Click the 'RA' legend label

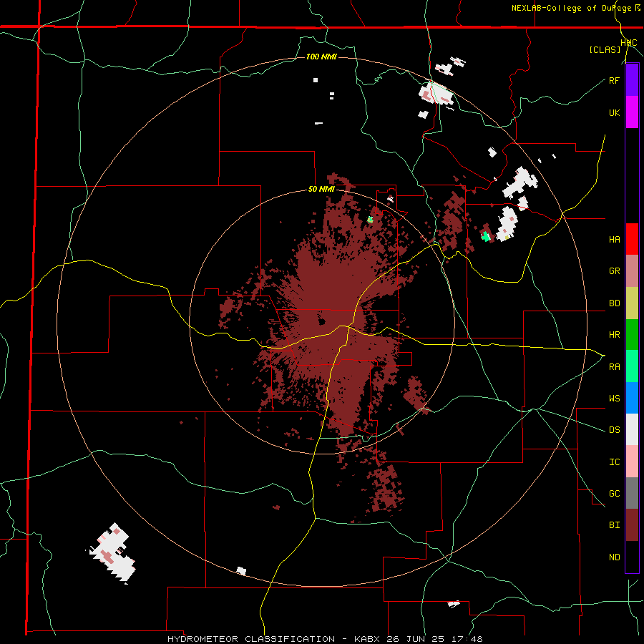(x=615, y=366)
